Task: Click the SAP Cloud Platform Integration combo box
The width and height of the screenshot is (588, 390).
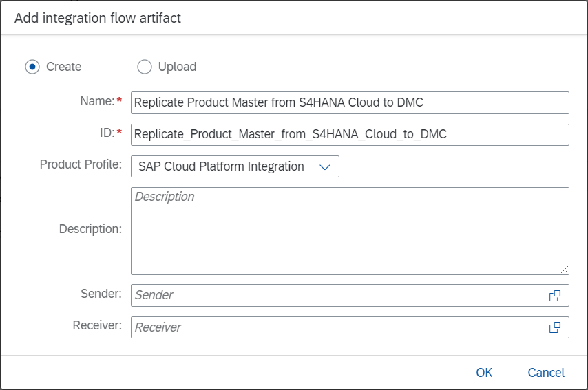Action: (235, 166)
